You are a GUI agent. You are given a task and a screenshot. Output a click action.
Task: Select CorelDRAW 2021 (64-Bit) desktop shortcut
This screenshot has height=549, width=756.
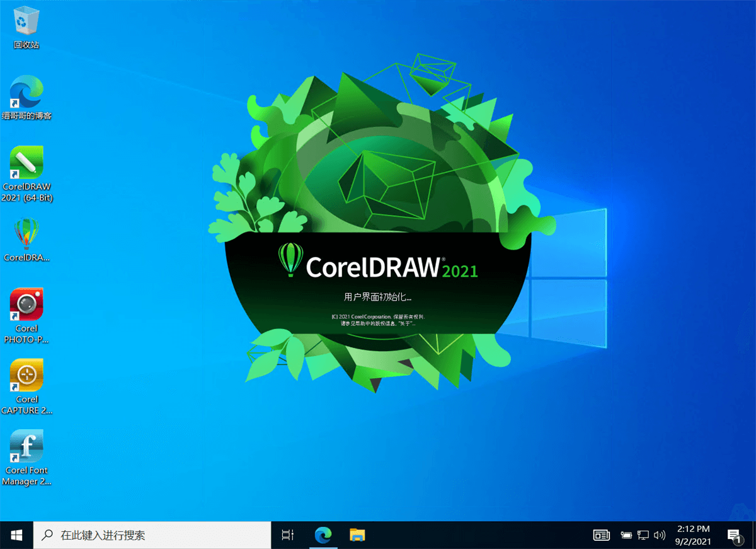click(26, 173)
